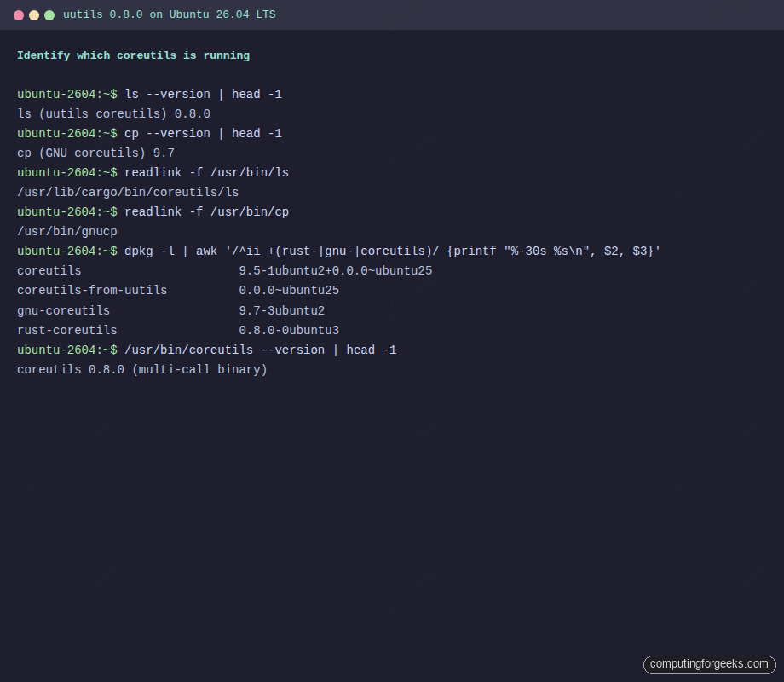784x682 pixels.
Task: Click the yellow traffic light circle
Action: coord(34,14)
